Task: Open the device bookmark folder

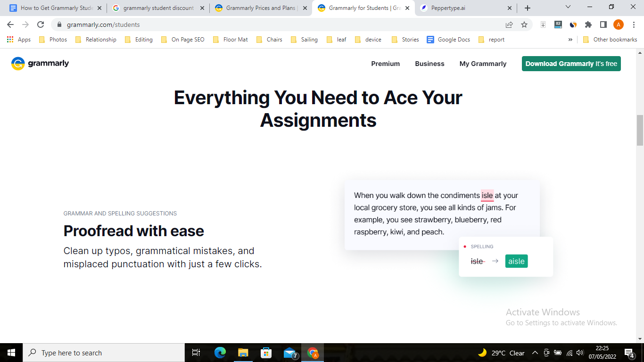Action: tap(368, 40)
